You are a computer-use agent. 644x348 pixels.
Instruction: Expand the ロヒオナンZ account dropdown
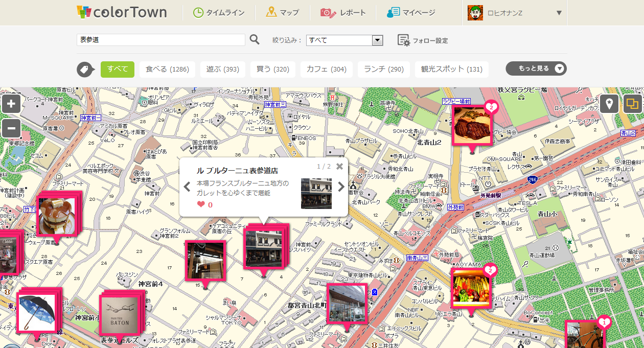tap(558, 13)
